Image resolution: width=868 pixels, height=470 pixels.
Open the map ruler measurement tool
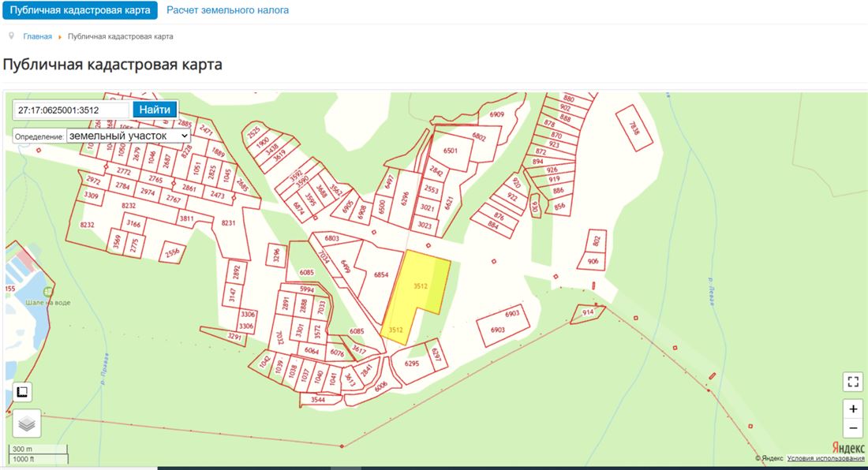pyautogui.click(x=23, y=392)
